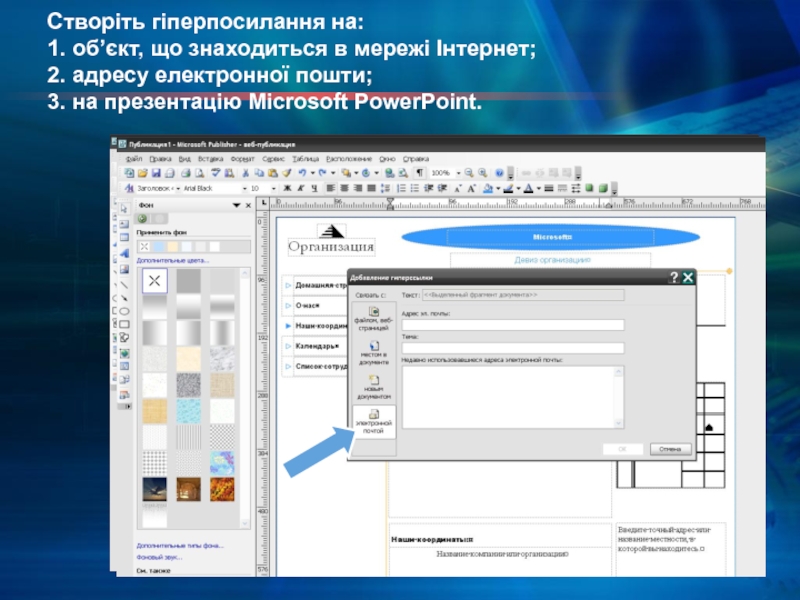Screen dimensions: 800x600
Task: Click the Font color A icon
Action: point(528,188)
